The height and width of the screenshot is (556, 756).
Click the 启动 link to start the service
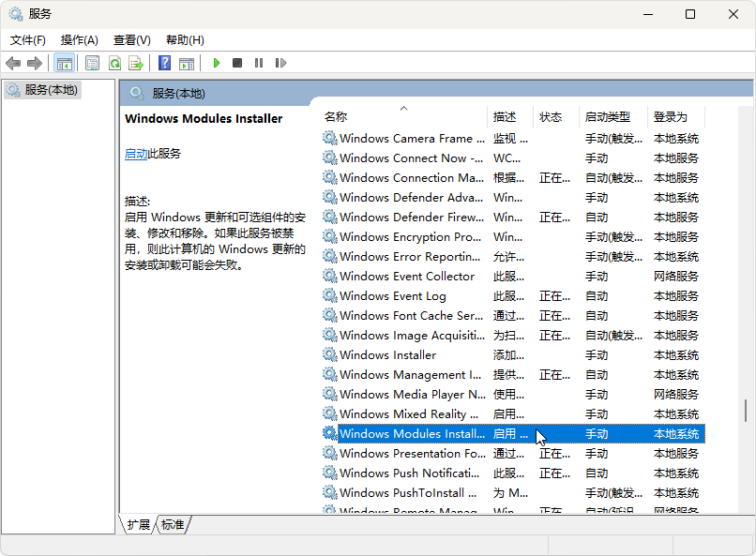tap(136, 154)
